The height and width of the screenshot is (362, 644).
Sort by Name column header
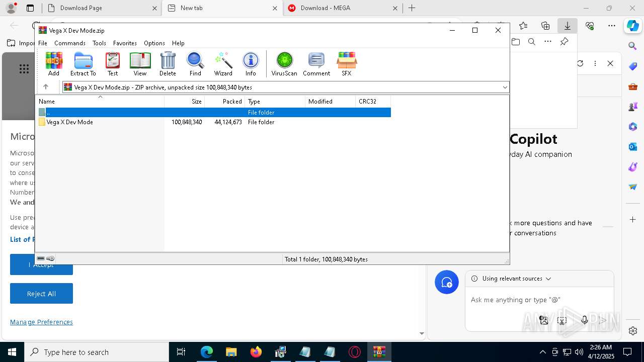(x=100, y=102)
